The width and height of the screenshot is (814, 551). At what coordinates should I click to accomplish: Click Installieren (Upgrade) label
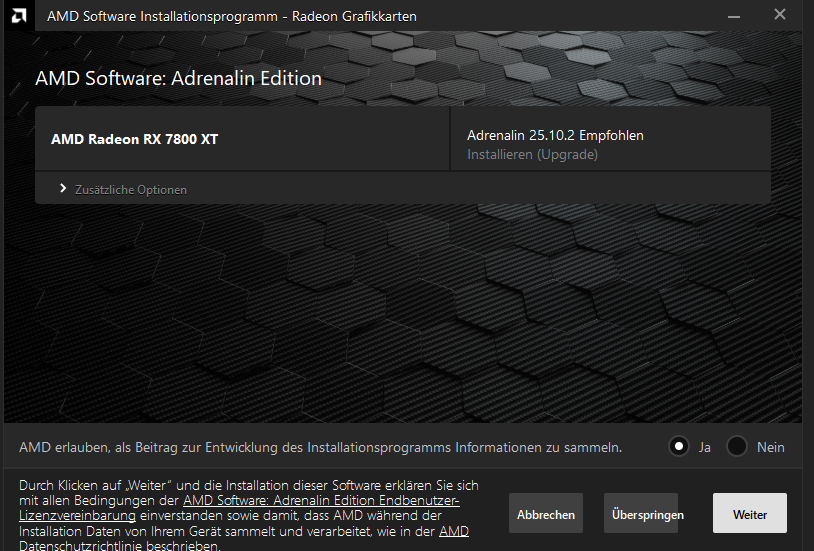tap(532, 155)
